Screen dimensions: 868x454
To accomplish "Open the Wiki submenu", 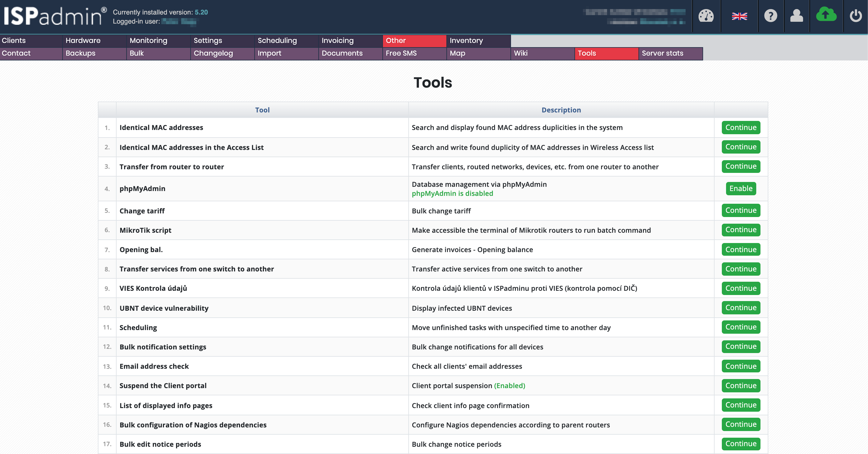I will point(543,53).
